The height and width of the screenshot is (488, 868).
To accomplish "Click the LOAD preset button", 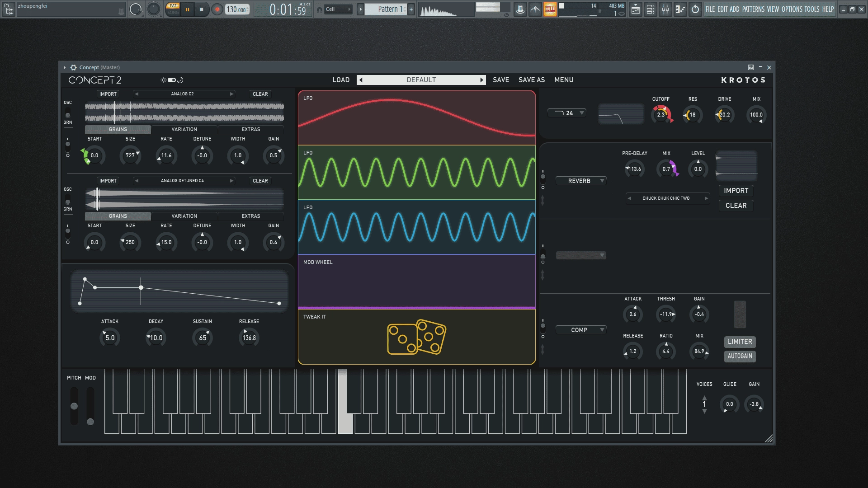I will (341, 80).
